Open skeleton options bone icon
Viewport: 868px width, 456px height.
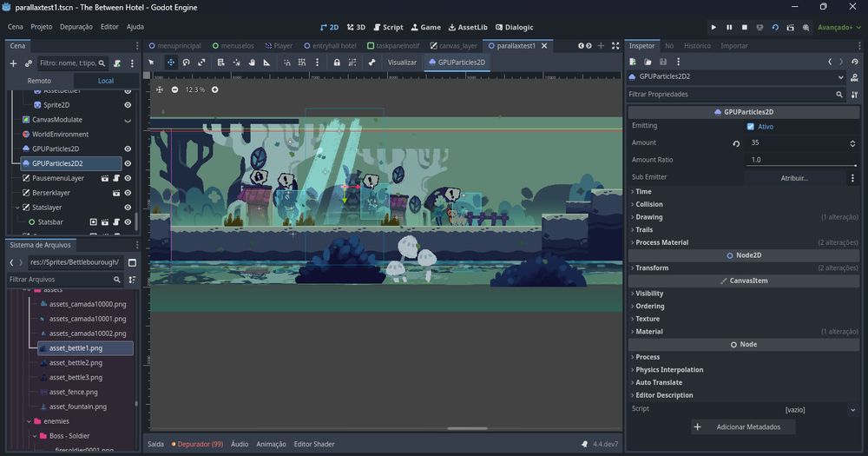coord(372,63)
